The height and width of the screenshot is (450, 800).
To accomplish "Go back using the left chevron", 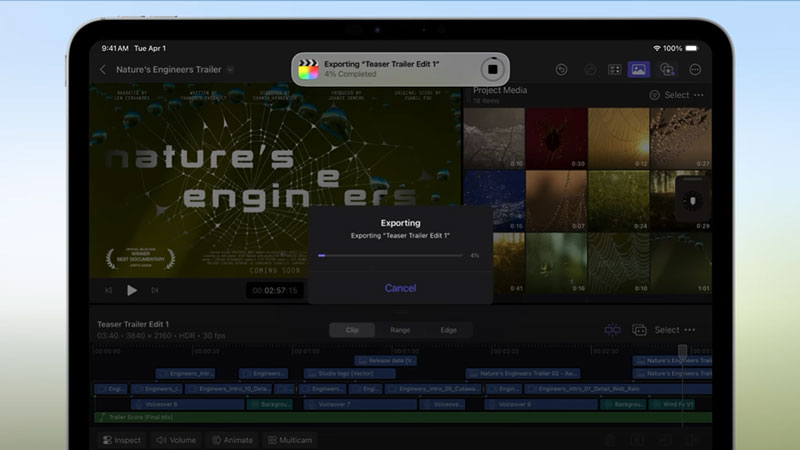I will (x=103, y=69).
